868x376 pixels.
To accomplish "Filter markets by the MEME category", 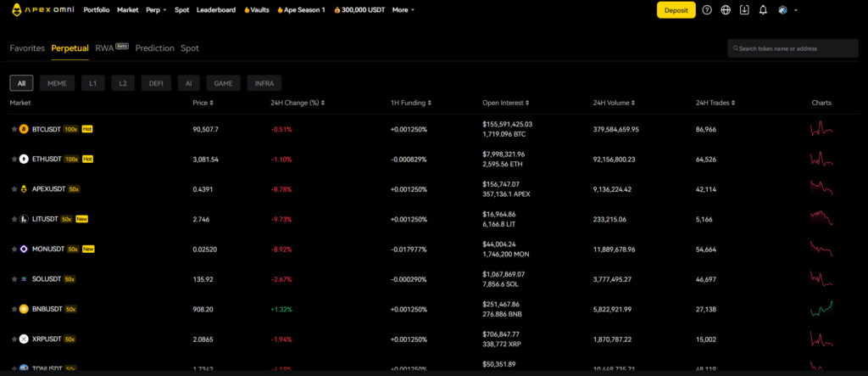I will click(57, 83).
